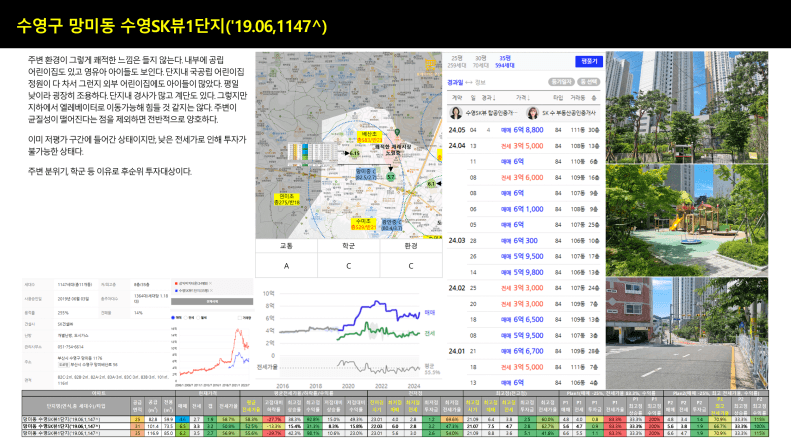
Task: Open the 매매 6억 300 transaction row
Action: 524,241
